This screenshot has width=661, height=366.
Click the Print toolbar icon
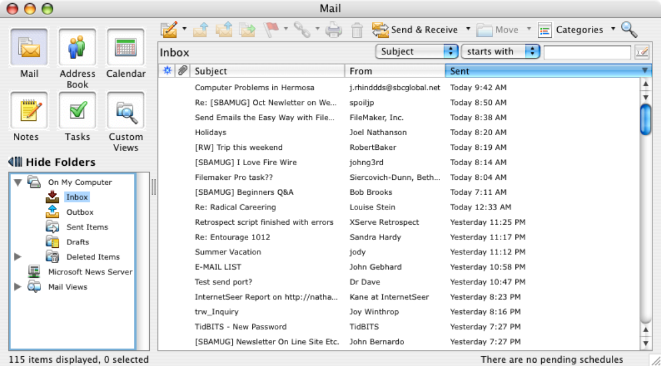[x=333, y=30]
